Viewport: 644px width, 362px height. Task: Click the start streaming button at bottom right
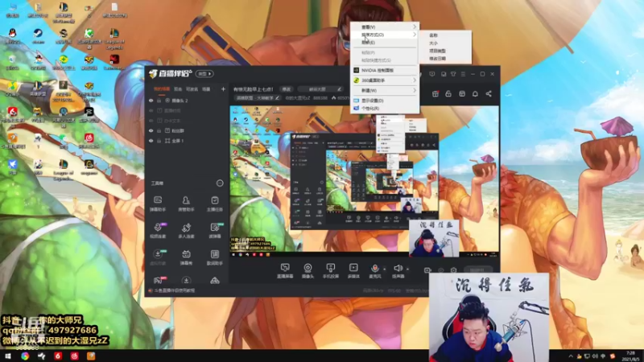pos(477,270)
